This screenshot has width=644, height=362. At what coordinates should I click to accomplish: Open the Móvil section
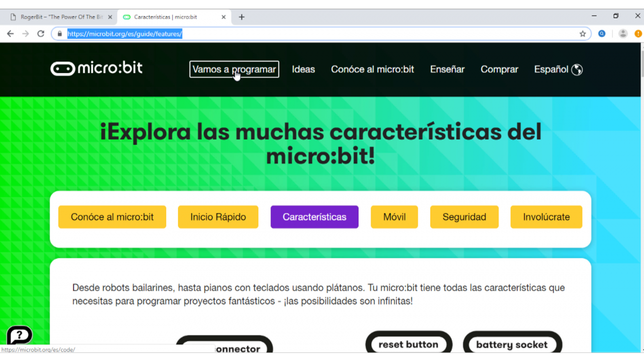coord(394,216)
